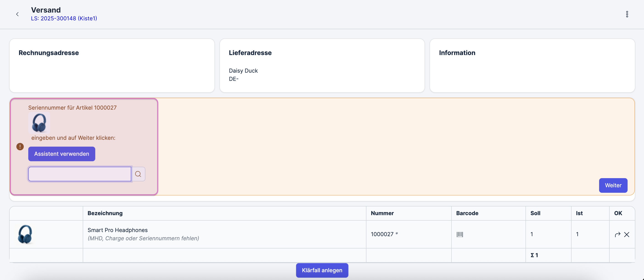Image resolution: width=644 pixels, height=280 pixels.
Task: Focus the serial number input field
Action: [x=80, y=174]
